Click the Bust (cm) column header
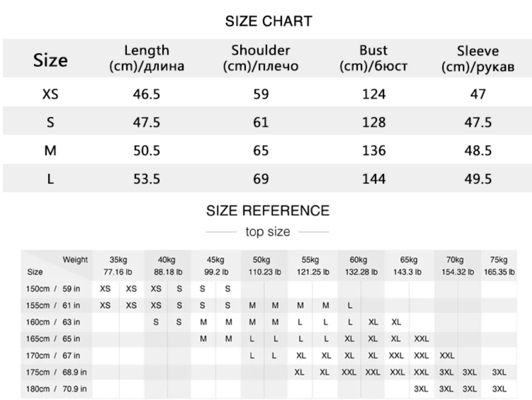 tap(373, 58)
